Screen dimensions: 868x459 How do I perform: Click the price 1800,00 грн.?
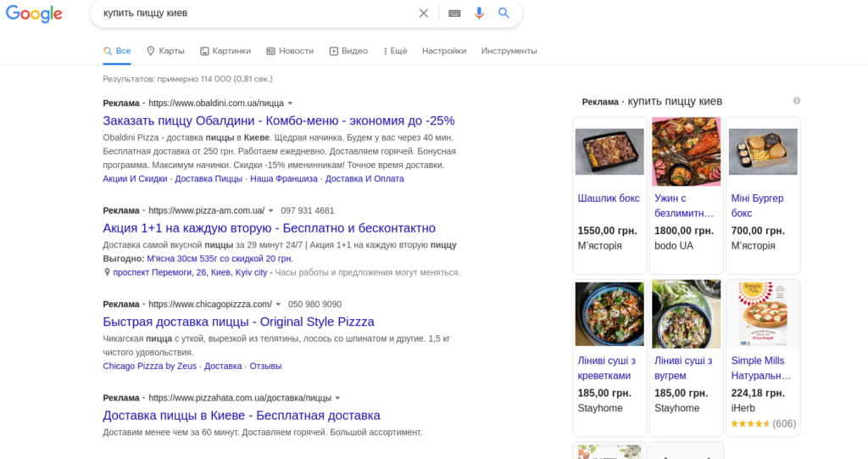tap(684, 231)
